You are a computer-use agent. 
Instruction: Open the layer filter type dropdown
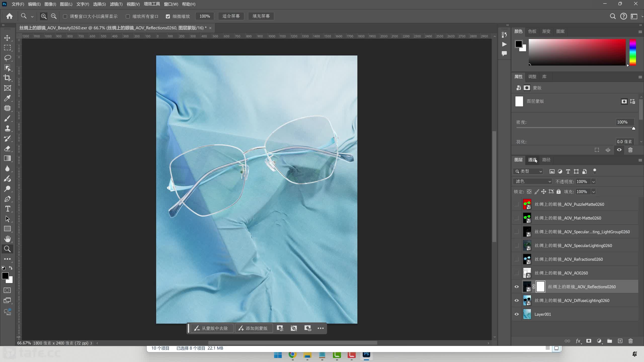coord(528,171)
